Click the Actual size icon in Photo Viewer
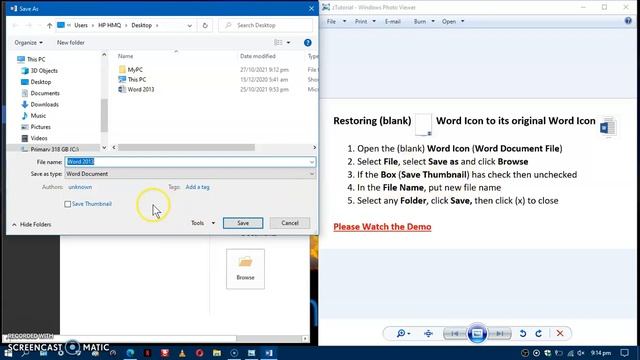Image resolution: width=640 pixels, height=360 pixels. pyautogui.click(x=428, y=333)
